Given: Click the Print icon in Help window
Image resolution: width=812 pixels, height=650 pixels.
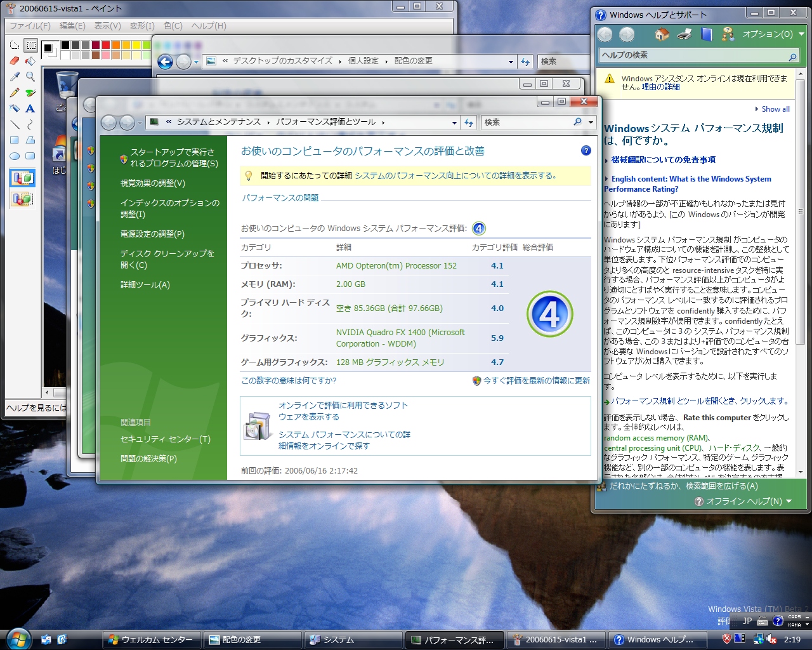Looking at the screenshot, I should pos(684,34).
